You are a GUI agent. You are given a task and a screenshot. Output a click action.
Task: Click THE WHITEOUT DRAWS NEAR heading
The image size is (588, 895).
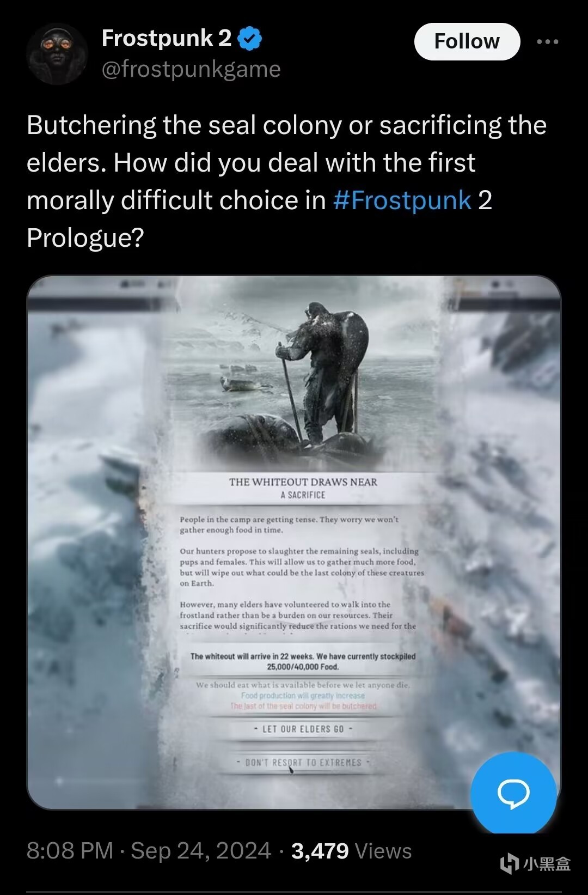pos(303,482)
